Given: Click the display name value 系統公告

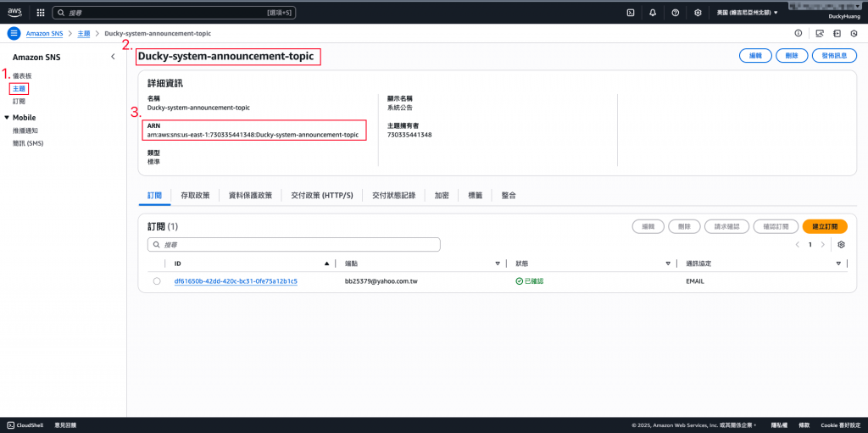Looking at the screenshot, I should pos(400,108).
